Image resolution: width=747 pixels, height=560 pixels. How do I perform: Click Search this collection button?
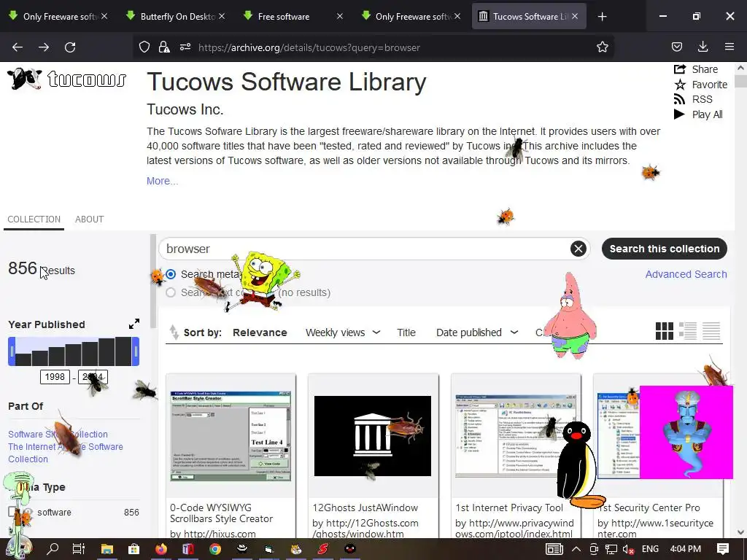coord(664,249)
